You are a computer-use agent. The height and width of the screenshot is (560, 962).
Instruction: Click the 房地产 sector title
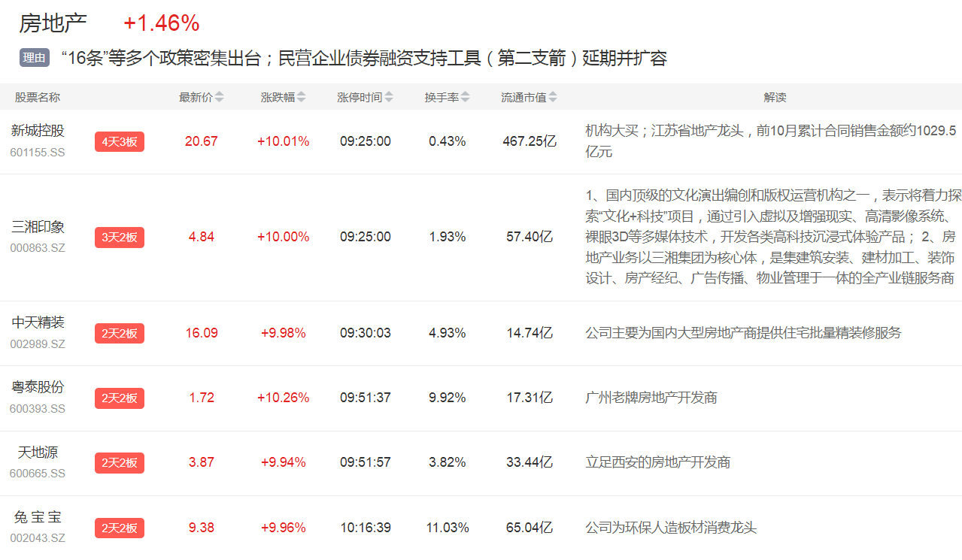[53, 23]
